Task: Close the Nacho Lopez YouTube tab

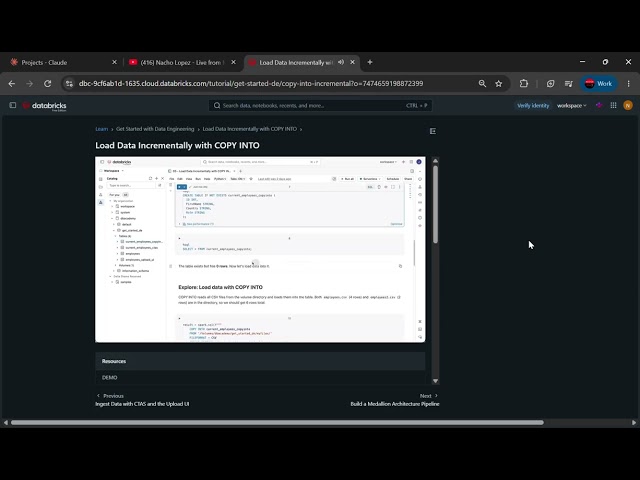Action: [x=233, y=62]
